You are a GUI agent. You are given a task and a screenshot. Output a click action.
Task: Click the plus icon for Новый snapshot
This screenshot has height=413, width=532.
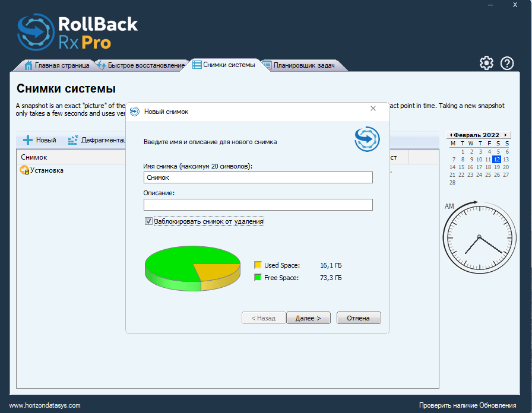(x=28, y=140)
